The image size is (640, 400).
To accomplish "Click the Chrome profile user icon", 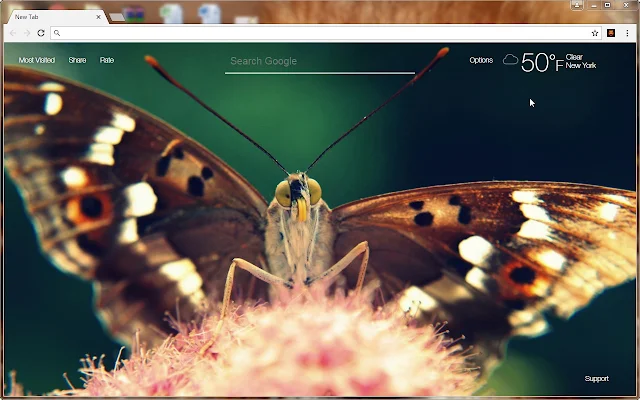I will pos(577,5).
